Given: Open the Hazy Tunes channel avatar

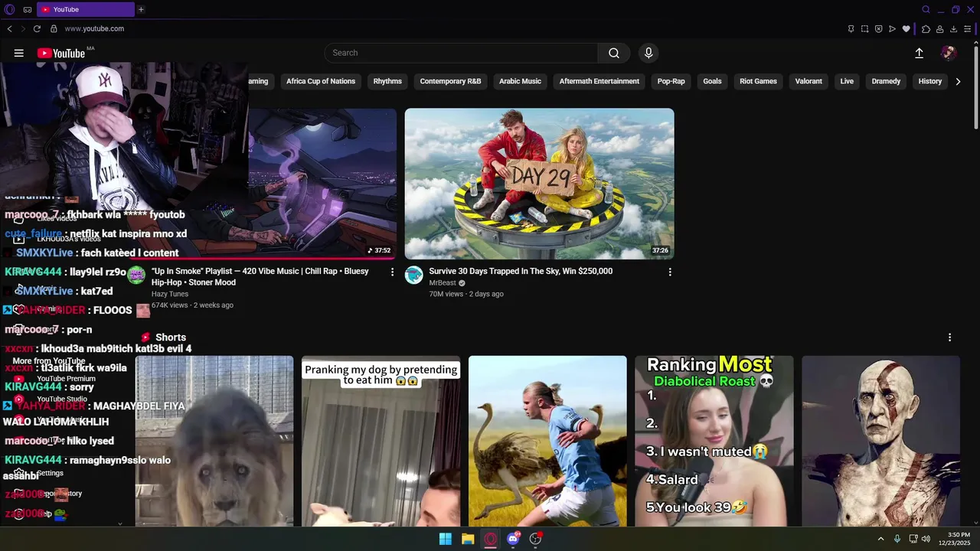Looking at the screenshot, I should point(136,275).
